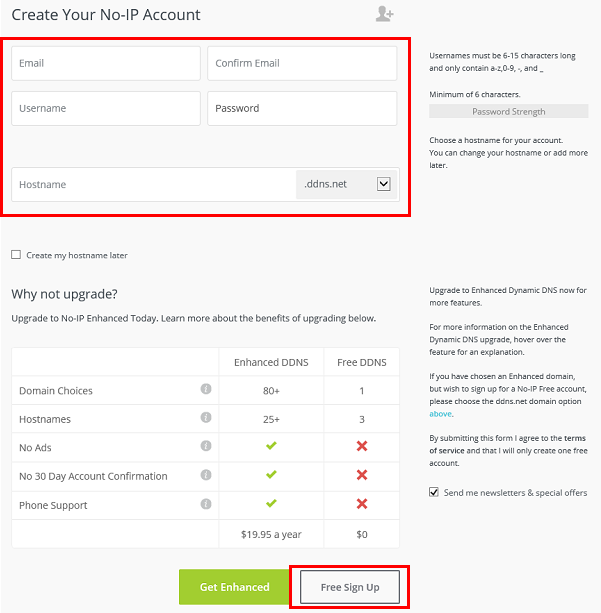This screenshot has width=601, height=613.
Task: Click into the Confirm Email field
Action: pos(302,63)
